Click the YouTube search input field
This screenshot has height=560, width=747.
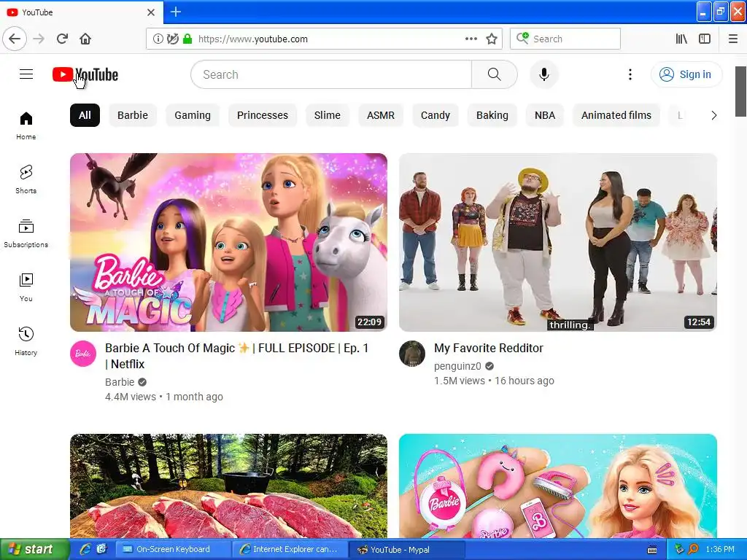[331, 74]
